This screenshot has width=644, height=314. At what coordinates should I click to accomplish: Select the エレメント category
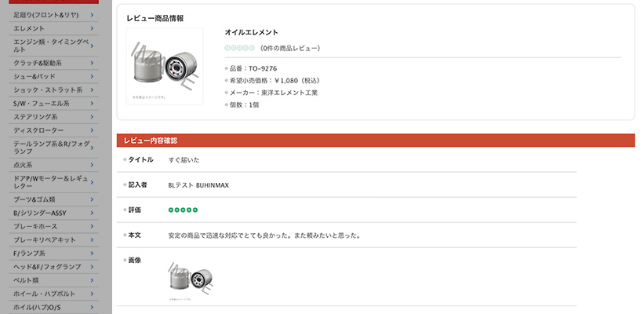54,28
